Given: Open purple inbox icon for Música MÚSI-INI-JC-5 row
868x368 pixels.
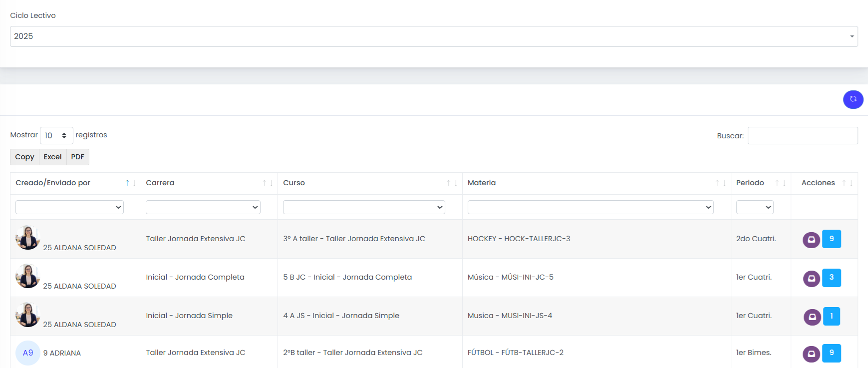Looking at the screenshot, I should tap(811, 278).
